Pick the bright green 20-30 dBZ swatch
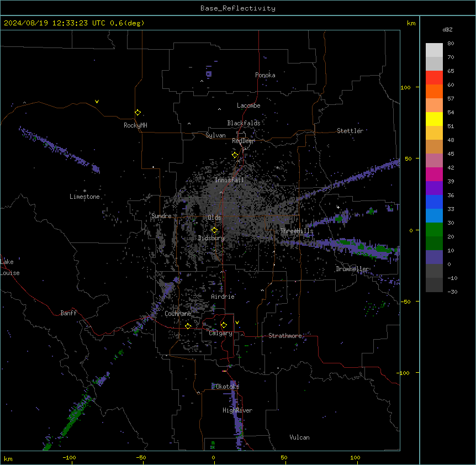The width and height of the screenshot is (476, 465). (434, 230)
